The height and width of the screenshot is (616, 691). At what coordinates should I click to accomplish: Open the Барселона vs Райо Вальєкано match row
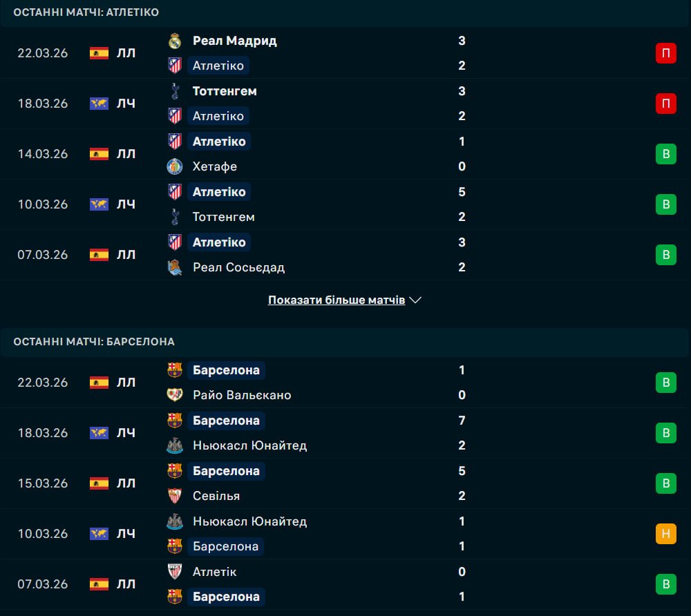click(345, 383)
